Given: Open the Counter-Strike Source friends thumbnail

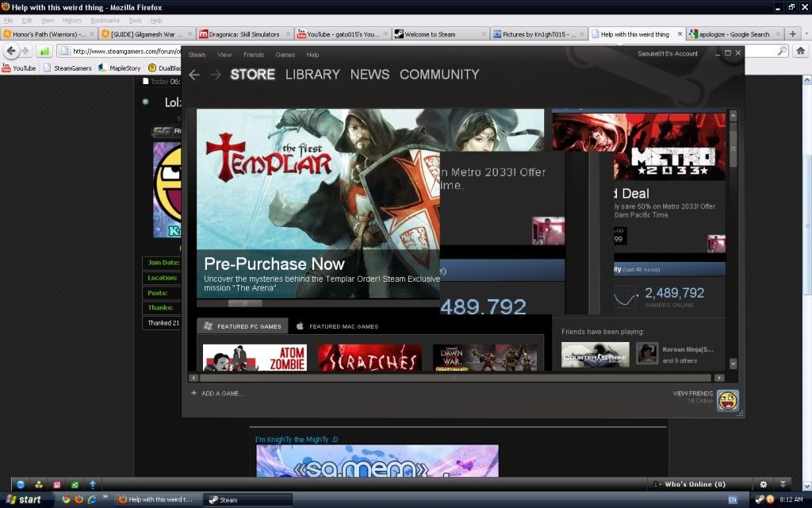Looking at the screenshot, I should (595, 355).
